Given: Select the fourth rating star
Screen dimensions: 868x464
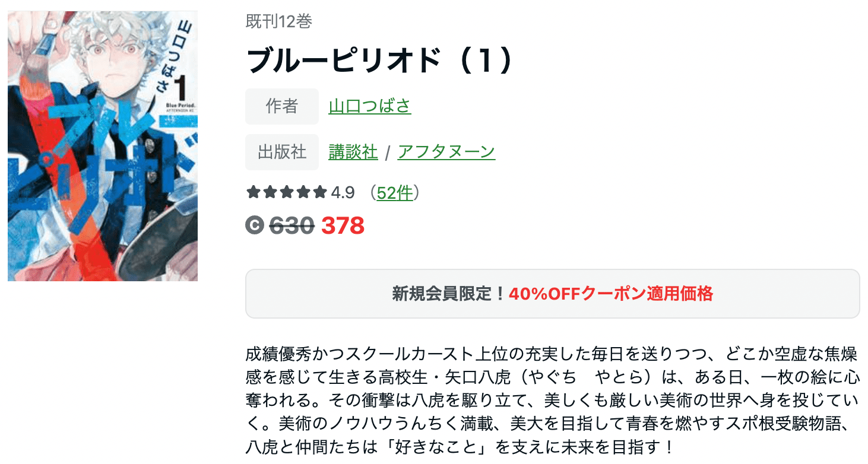Looking at the screenshot, I should 303,192.
